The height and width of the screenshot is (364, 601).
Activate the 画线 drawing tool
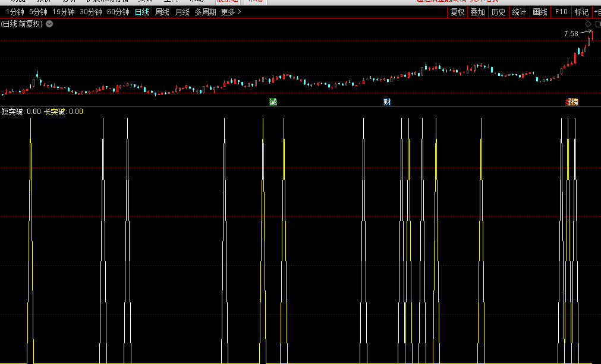(540, 12)
